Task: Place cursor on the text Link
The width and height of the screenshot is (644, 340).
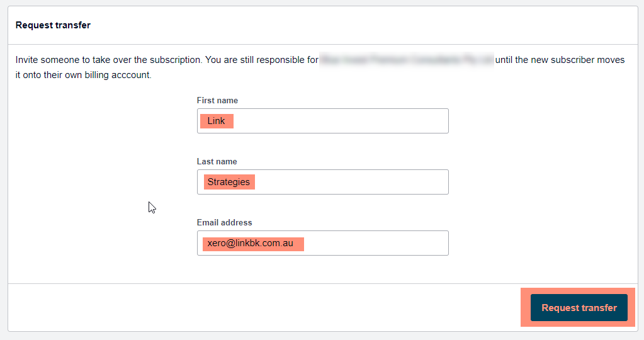Action: coord(216,121)
